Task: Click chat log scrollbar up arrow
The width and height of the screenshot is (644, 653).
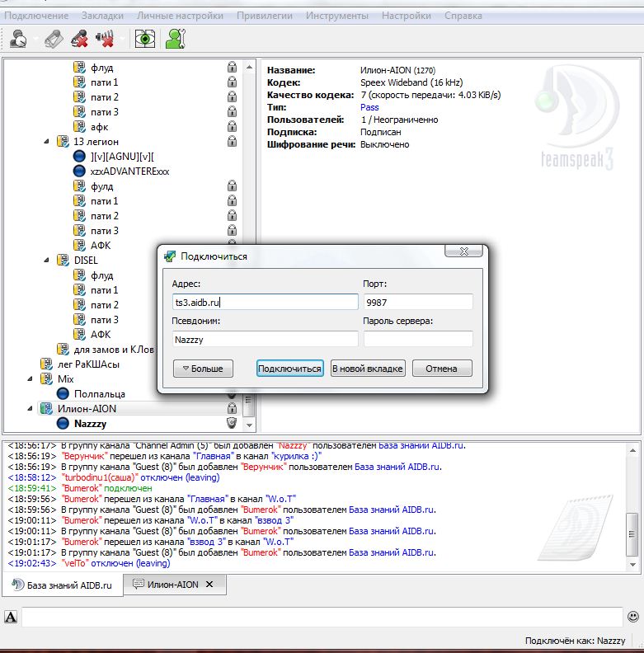Action: click(x=632, y=450)
